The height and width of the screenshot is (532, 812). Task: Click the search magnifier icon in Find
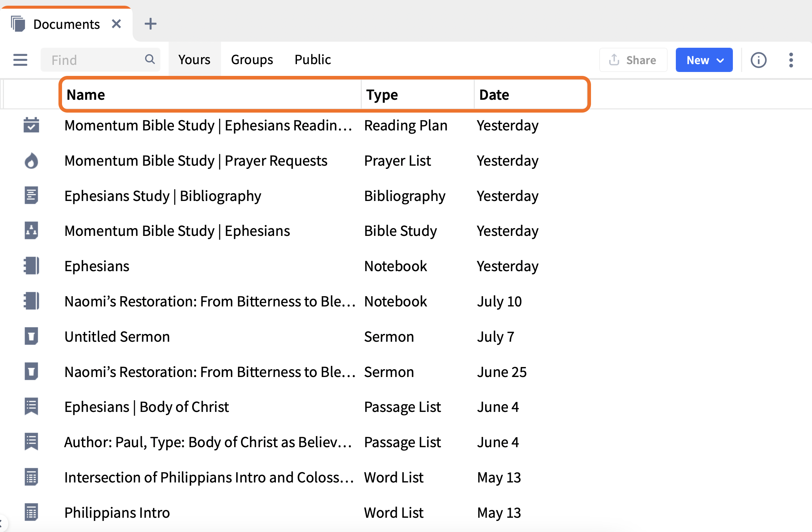(x=150, y=59)
